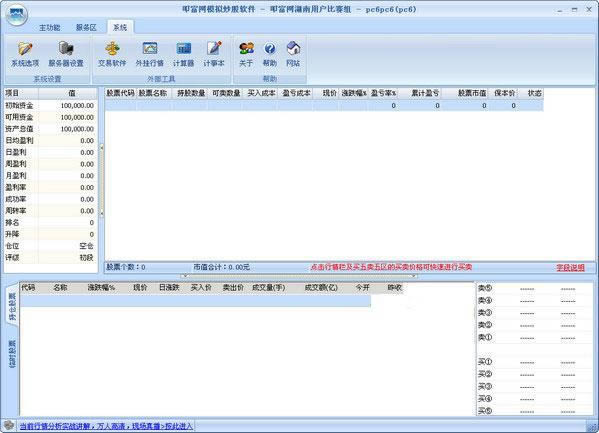Screen dimensions: 599x433
Task: Open 系统选项 settings icon
Action: click(x=25, y=54)
